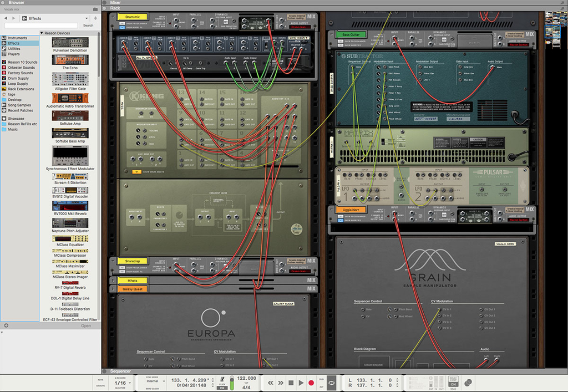Click the Sequencer panel header
Screen dimensions: 568x392
point(334,371)
